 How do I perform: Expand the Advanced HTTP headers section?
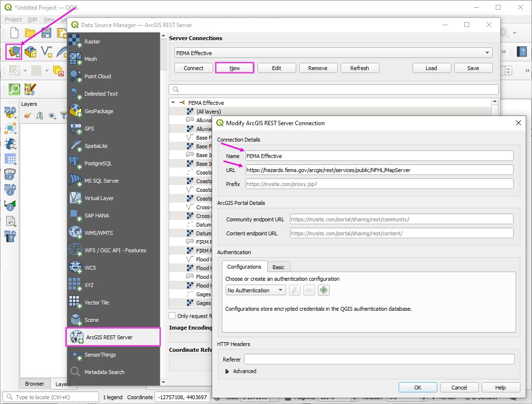228,371
